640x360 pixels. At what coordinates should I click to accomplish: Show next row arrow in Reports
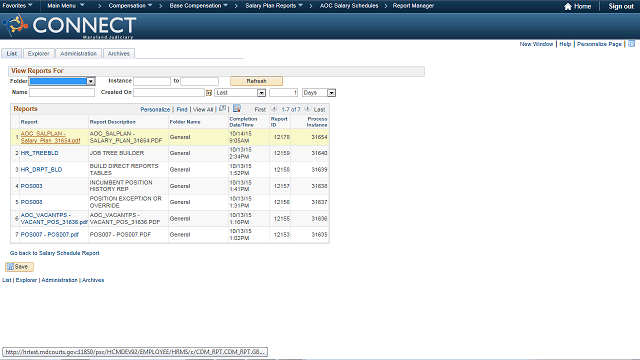(x=307, y=109)
